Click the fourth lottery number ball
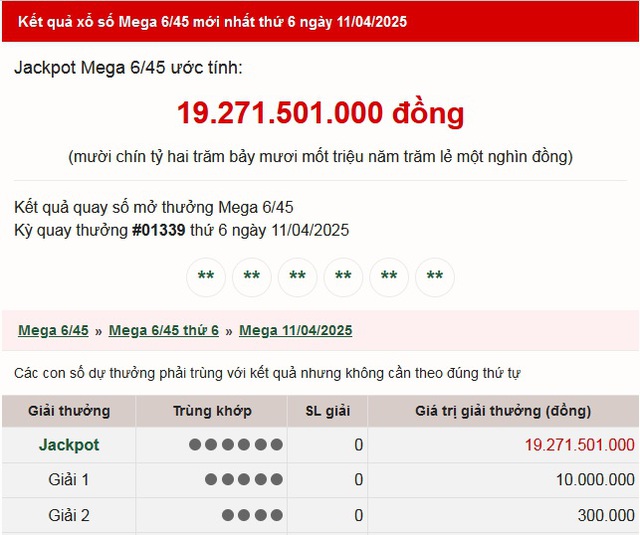This screenshot has width=640, height=535. pos(343,277)
